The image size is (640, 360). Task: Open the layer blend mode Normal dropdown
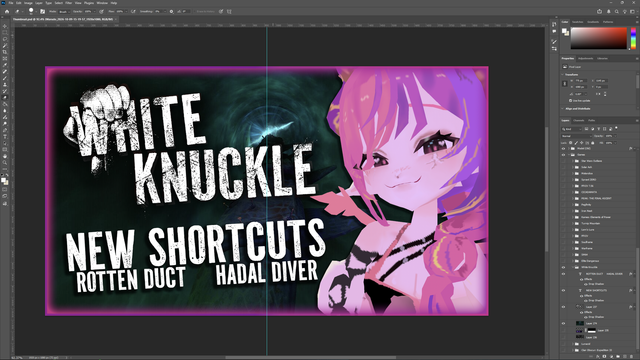click(x=577, y=136)
